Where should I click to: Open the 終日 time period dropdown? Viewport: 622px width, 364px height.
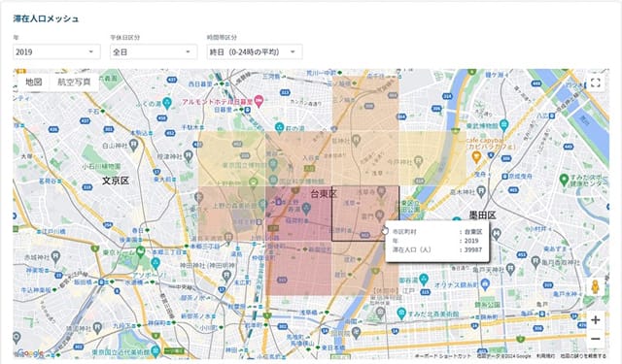coord(255,51)
